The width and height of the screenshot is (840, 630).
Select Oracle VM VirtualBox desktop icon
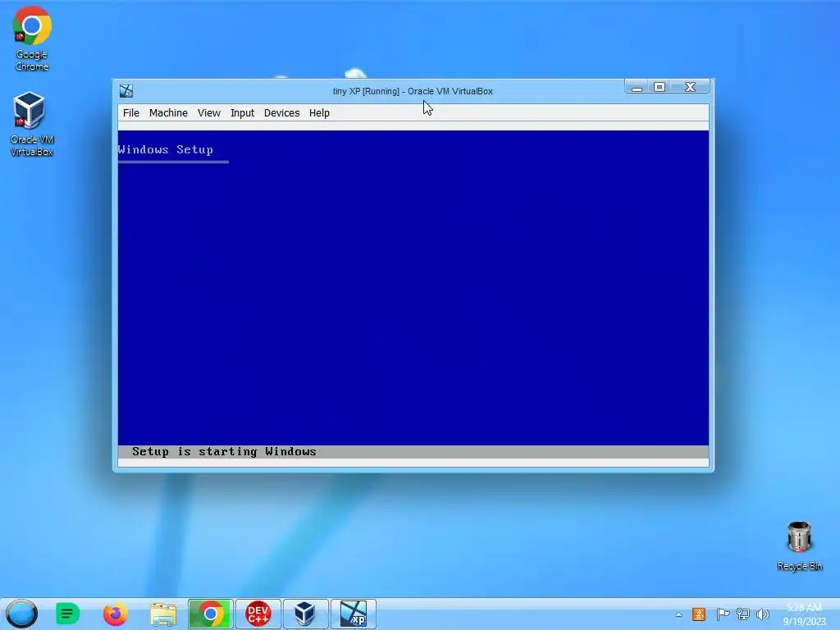(32, 124)
